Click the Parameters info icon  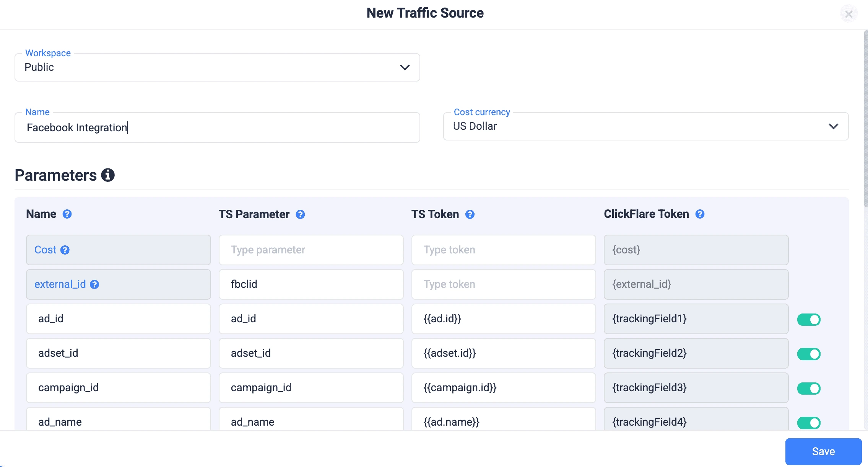coord(108,175)
